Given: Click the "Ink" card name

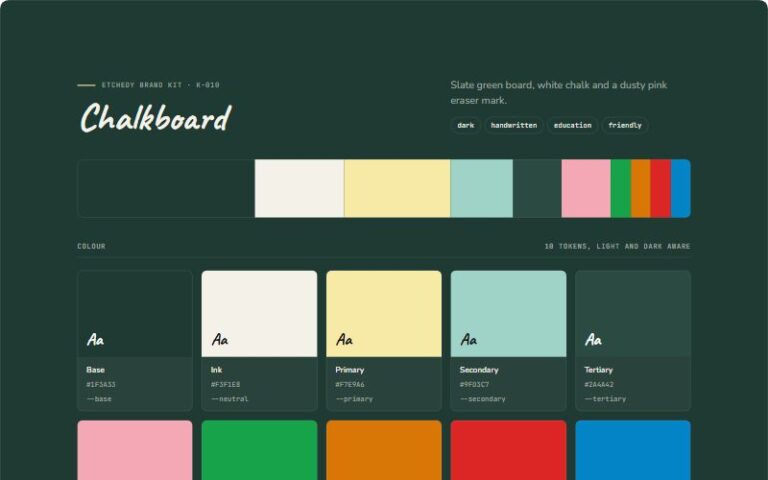Looking at the screenshot, I should tap(216, 370).
